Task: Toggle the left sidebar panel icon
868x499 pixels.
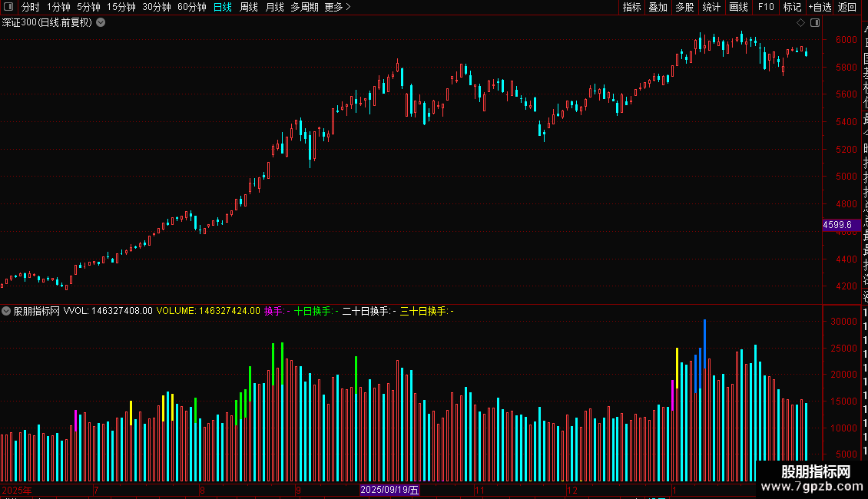Action: pyautogui.click(x=8, y=7)
